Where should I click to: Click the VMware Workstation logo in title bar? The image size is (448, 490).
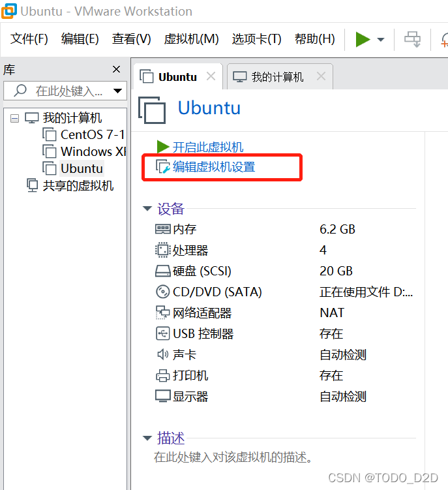point(9,11)
